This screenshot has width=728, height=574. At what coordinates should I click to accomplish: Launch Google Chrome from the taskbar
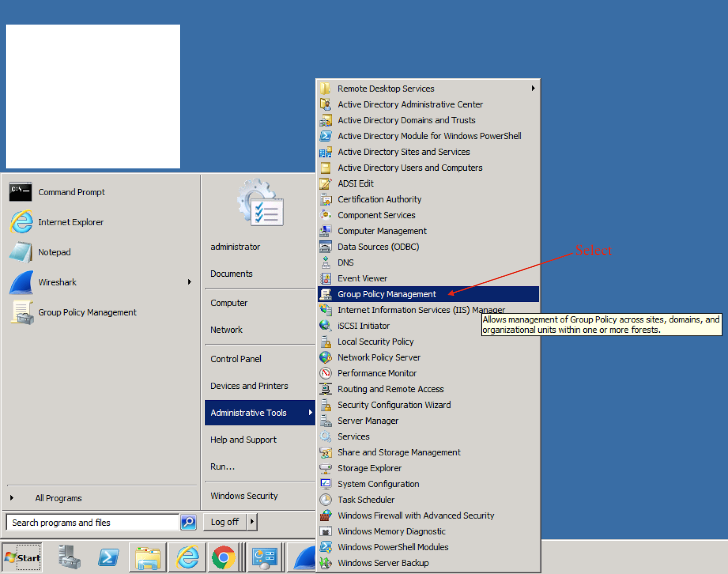point(223,557)
